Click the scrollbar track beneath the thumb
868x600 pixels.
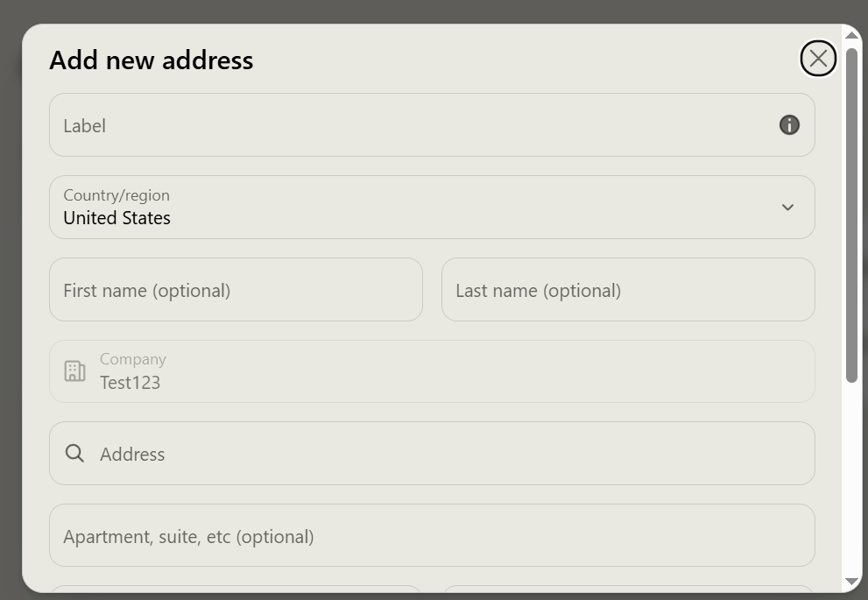click(x=851, y=479)
